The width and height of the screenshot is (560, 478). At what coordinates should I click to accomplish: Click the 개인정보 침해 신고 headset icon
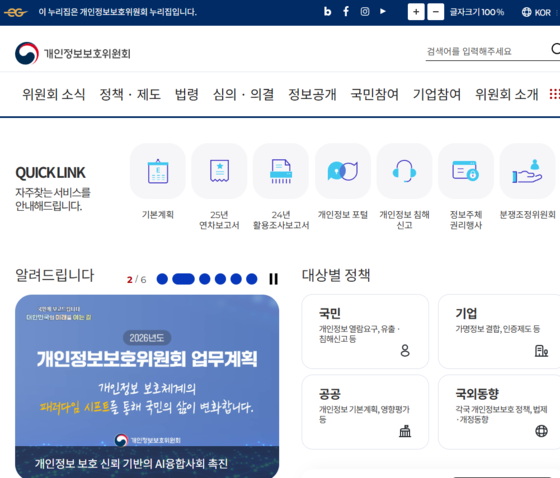click(x=404, y=171)
